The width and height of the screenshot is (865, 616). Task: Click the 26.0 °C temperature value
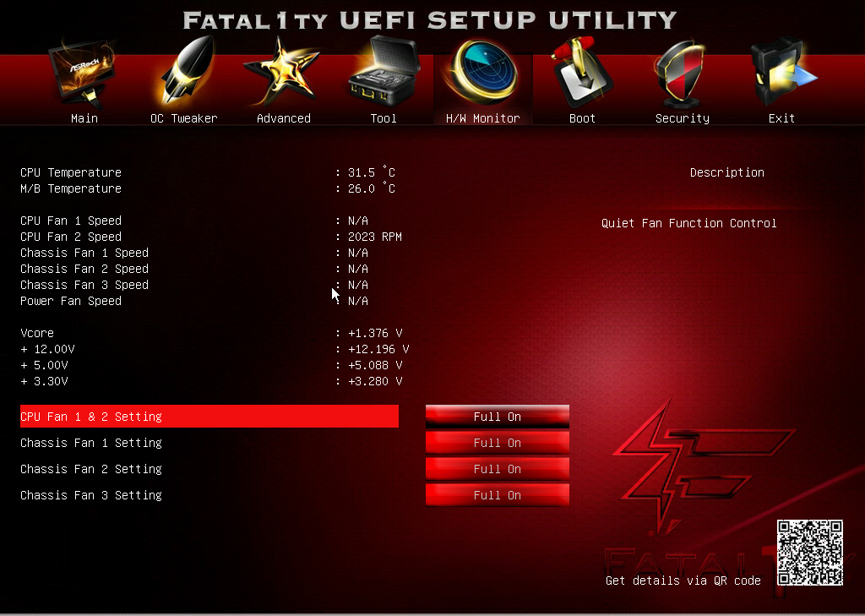click(372, 188)
